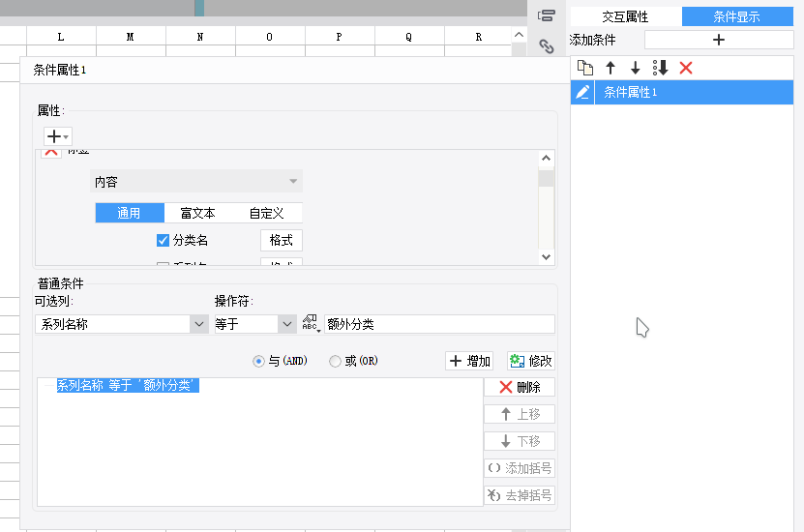804x532 pixels.
Task: Click the value type ABC icon
Action: [311, 324]
